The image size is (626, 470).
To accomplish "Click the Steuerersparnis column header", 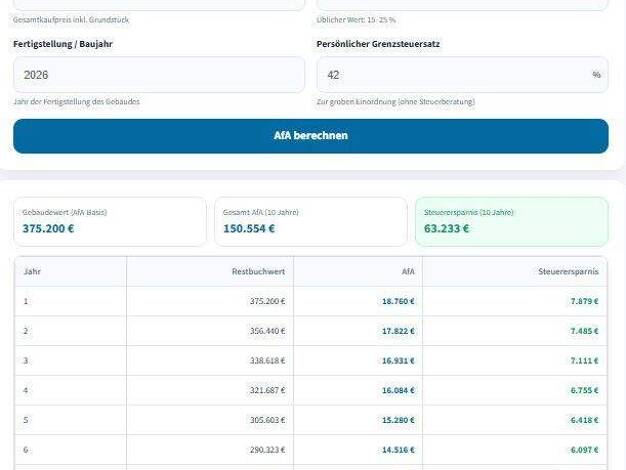I will coord(567,271).
